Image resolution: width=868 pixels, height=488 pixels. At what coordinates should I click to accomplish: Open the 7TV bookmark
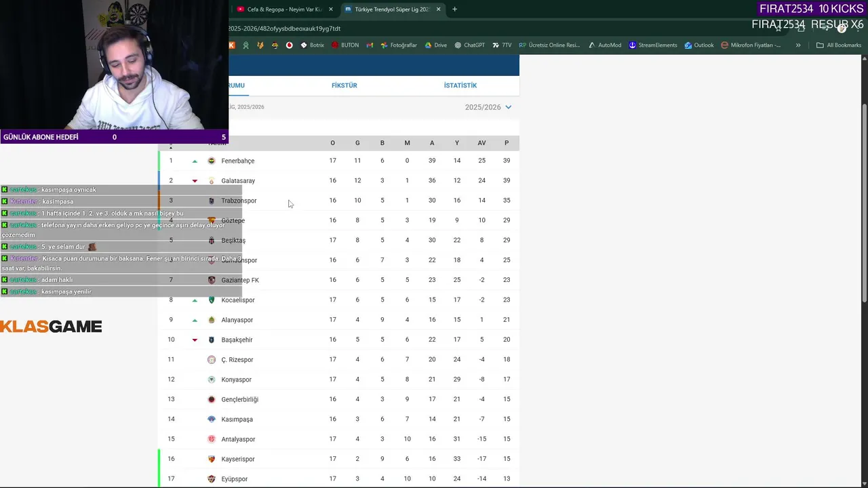pos(502,45)
